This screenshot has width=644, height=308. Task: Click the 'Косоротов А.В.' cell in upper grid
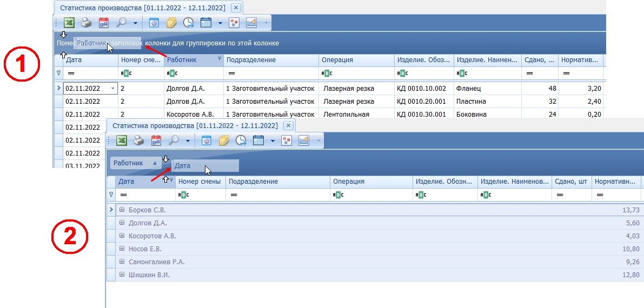pos(194,114)
